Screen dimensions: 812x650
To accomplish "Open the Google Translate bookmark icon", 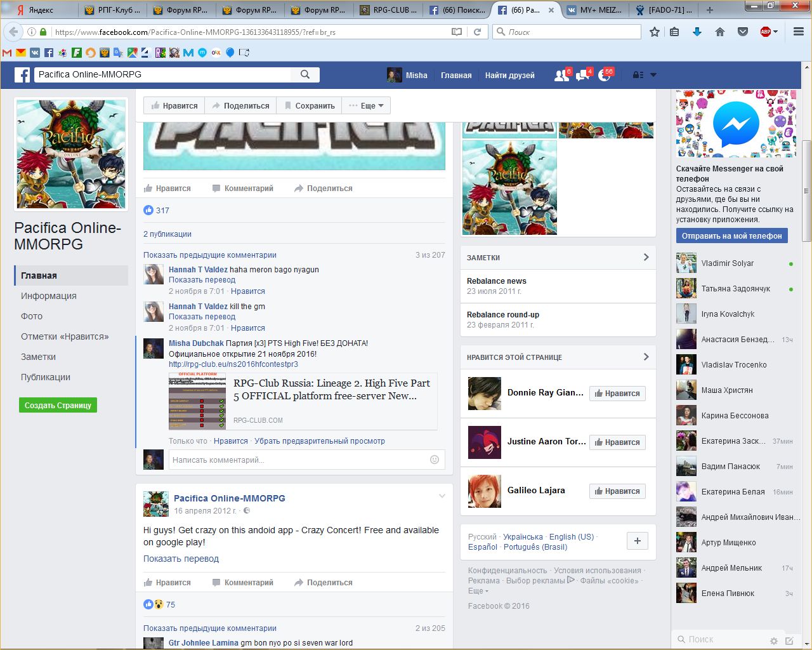I will coord(118,53).
